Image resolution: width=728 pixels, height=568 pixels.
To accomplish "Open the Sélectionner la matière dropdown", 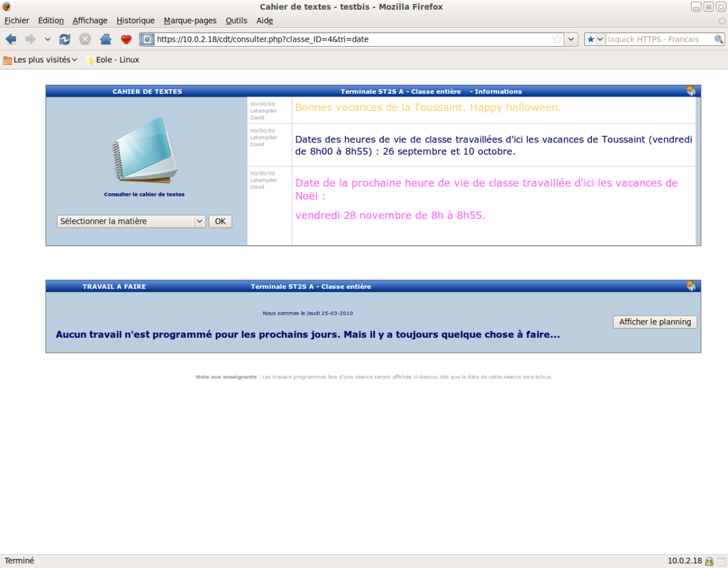I will pos(132,222).
